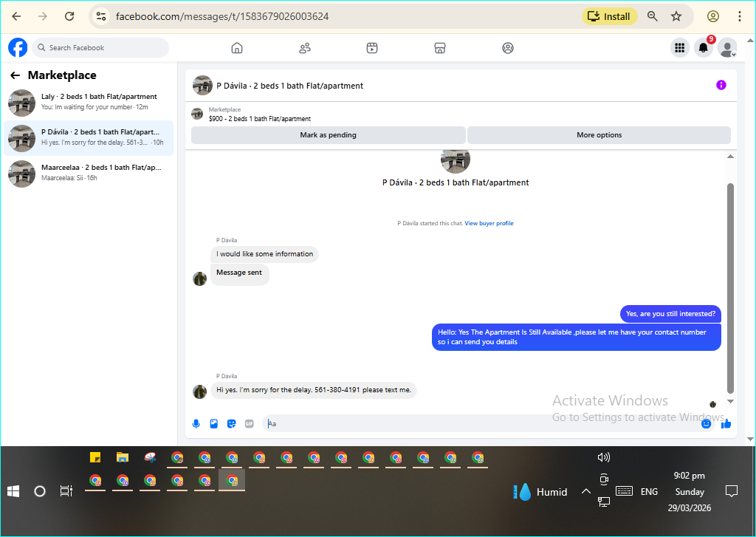The height and width of the screenshot is (537, 756).
Task: Open Cortana circle on taskbar
Action: (40, 491)
